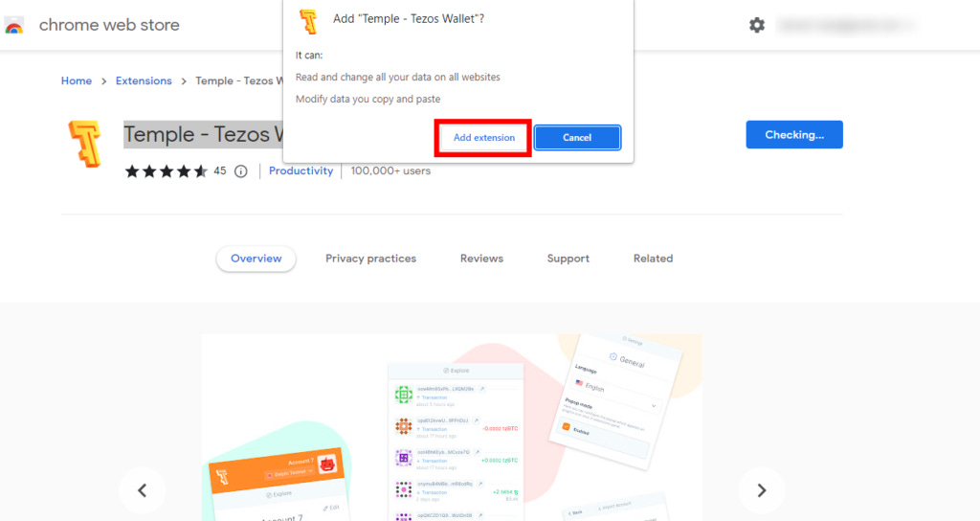
Task: Click the rating info icon
Action: (240, 171)
